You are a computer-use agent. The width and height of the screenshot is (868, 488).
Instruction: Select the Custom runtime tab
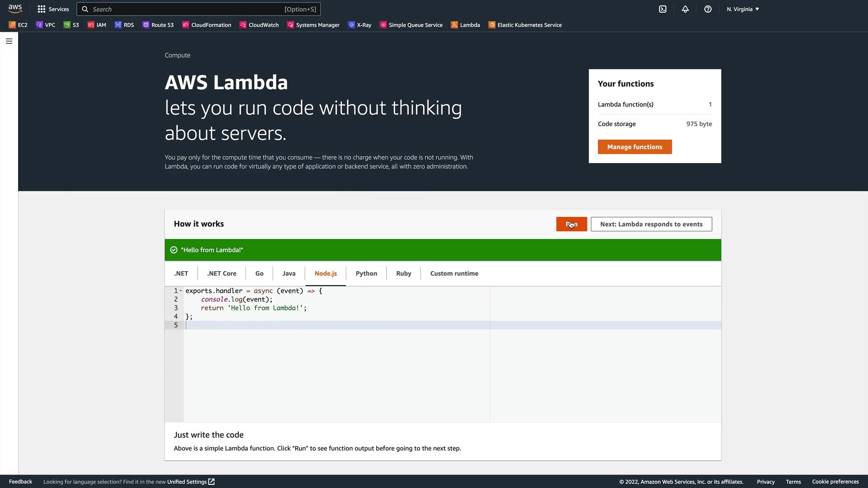point(454,273)
